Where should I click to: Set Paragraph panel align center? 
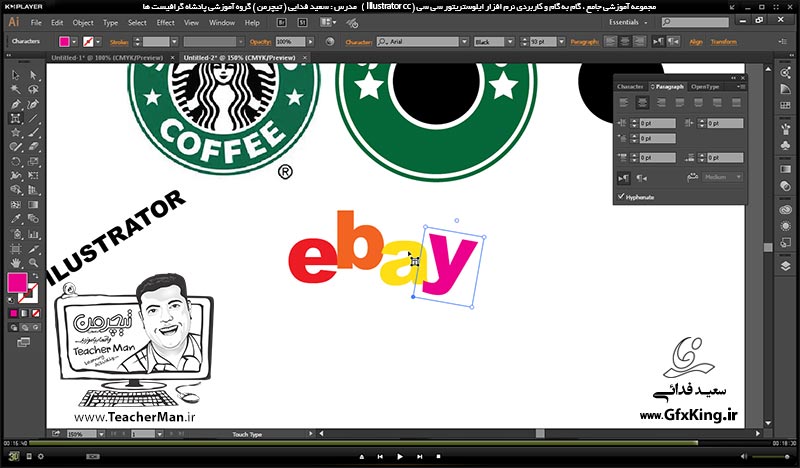point(642,103)
